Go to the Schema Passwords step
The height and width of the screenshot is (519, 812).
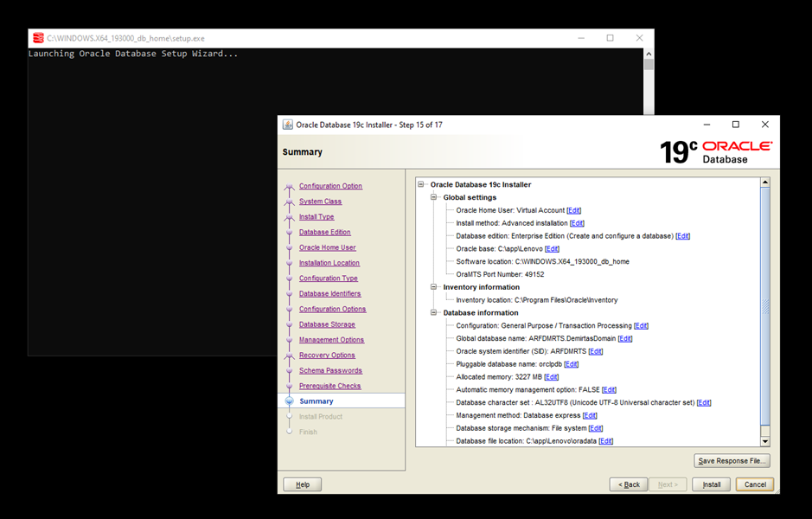click(330, 371)
